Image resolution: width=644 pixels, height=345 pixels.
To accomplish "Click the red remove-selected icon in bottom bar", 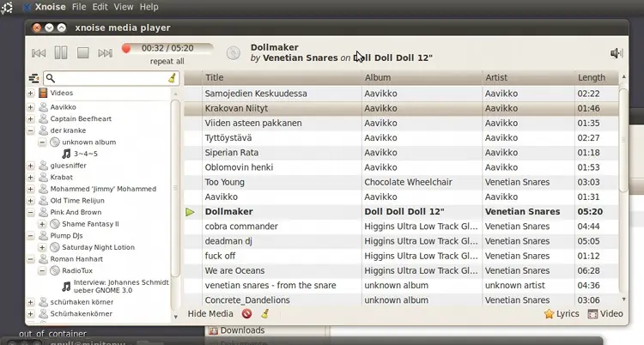I will click(246, 314).
